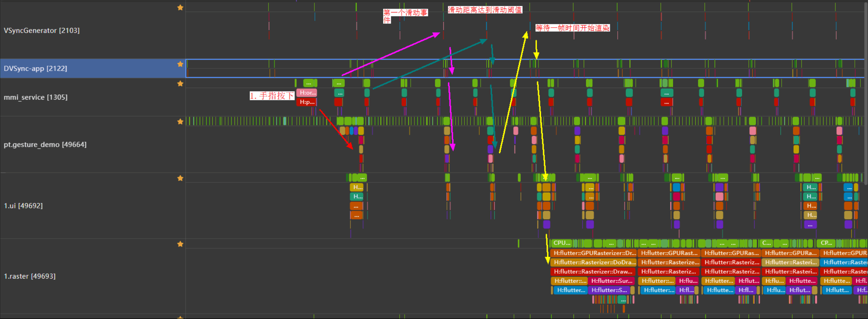The image size is (868, 319).
Task: Select the red H:p... slice in mmi_service
Action: [307, 102]
